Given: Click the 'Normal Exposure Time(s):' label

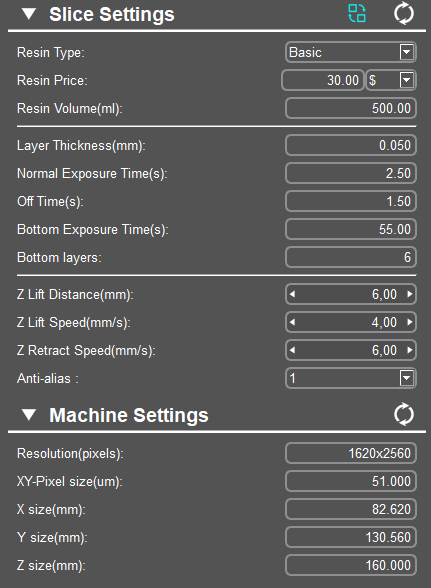Looking at the screenshot, I should click(92, 174).
